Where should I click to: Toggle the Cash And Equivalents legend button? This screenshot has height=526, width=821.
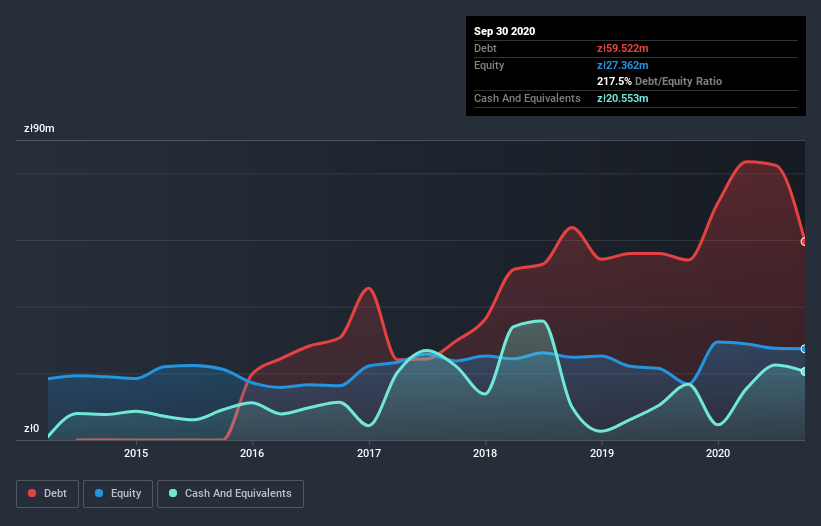pos(230,494)
